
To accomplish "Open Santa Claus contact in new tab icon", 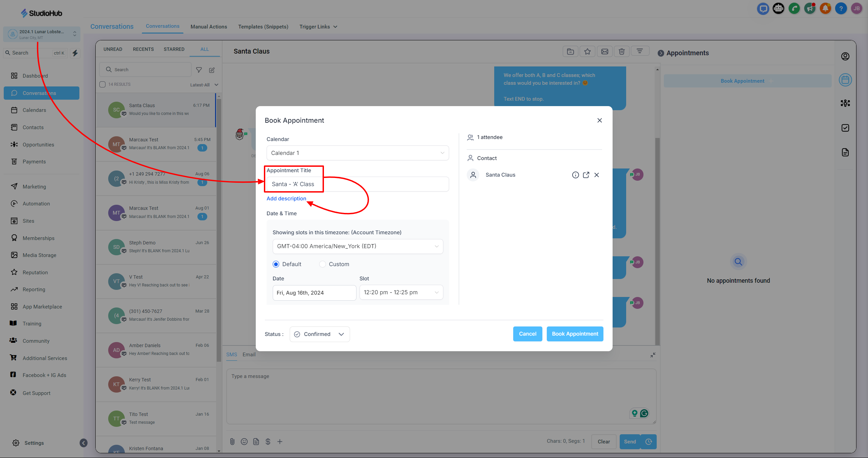I will click(x=586, y=175).
